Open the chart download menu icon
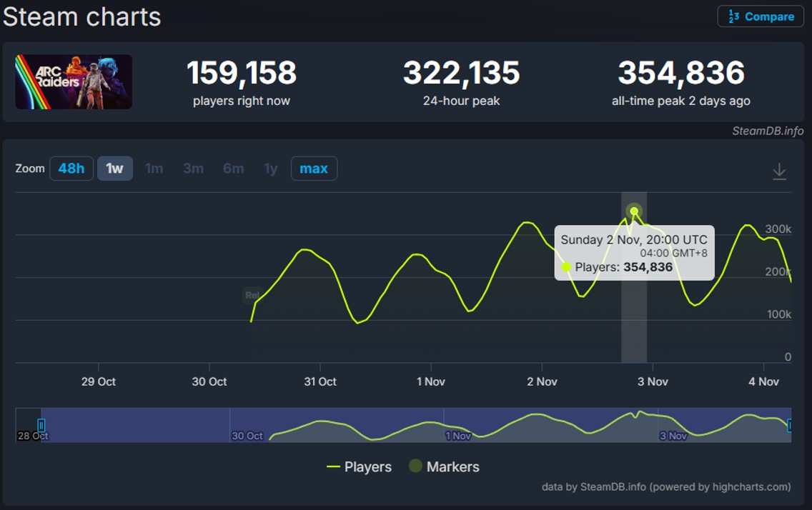Screen dimensions: 812x510 coord(779,171)
